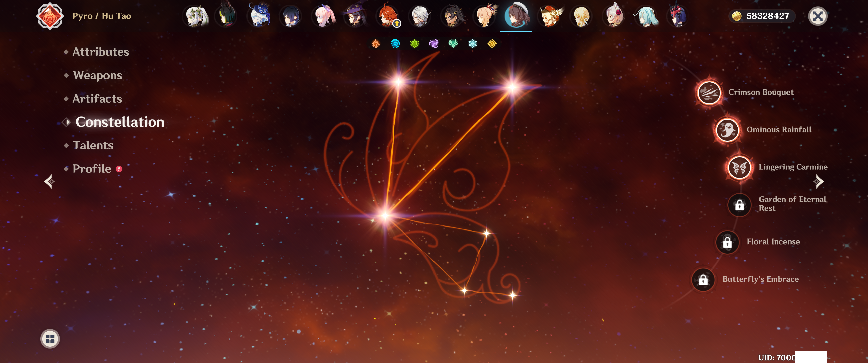Open the Artifacts menu
868x363 pixels.
pyautogui.click(x=97, y=99)
